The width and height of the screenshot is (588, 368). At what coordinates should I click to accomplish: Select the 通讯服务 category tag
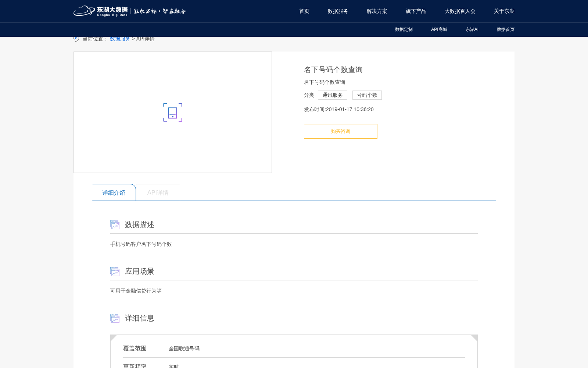coord(333,95)
